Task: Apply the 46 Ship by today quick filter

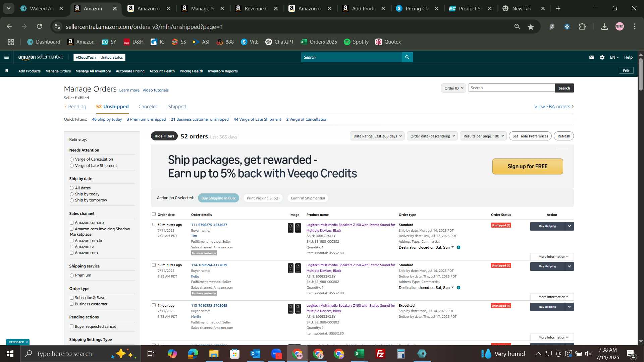Action: 107,119
